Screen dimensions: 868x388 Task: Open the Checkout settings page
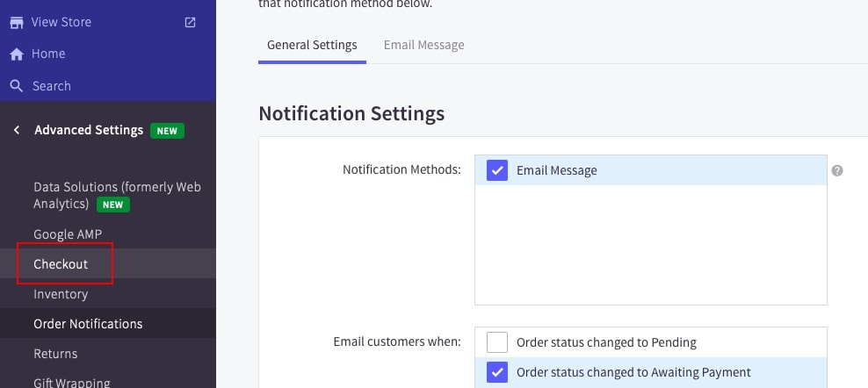tap(61, 264)
